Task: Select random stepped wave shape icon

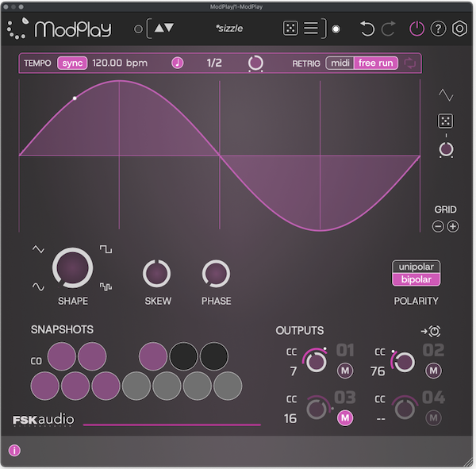Action: click(x=106, y=286)
